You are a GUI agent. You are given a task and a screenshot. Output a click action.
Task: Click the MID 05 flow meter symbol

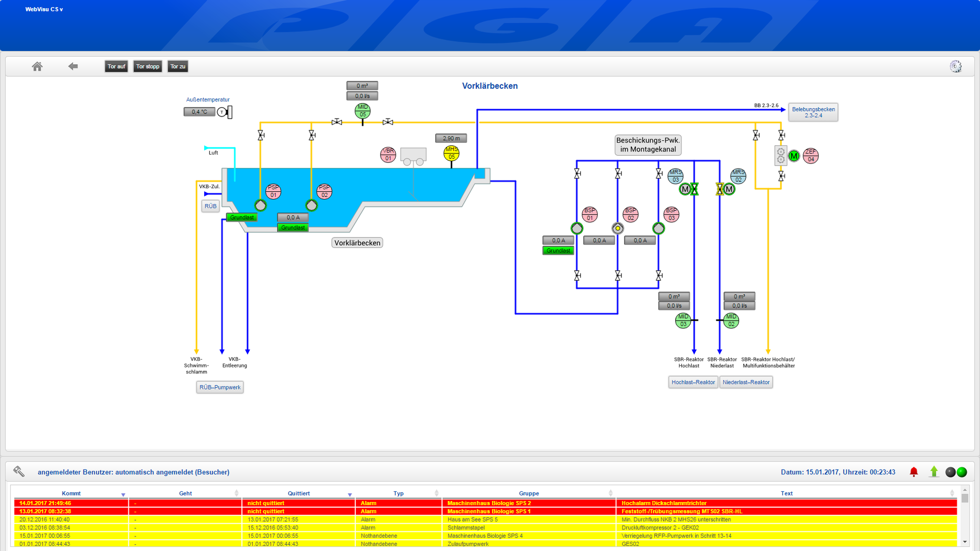click(363, 111)
